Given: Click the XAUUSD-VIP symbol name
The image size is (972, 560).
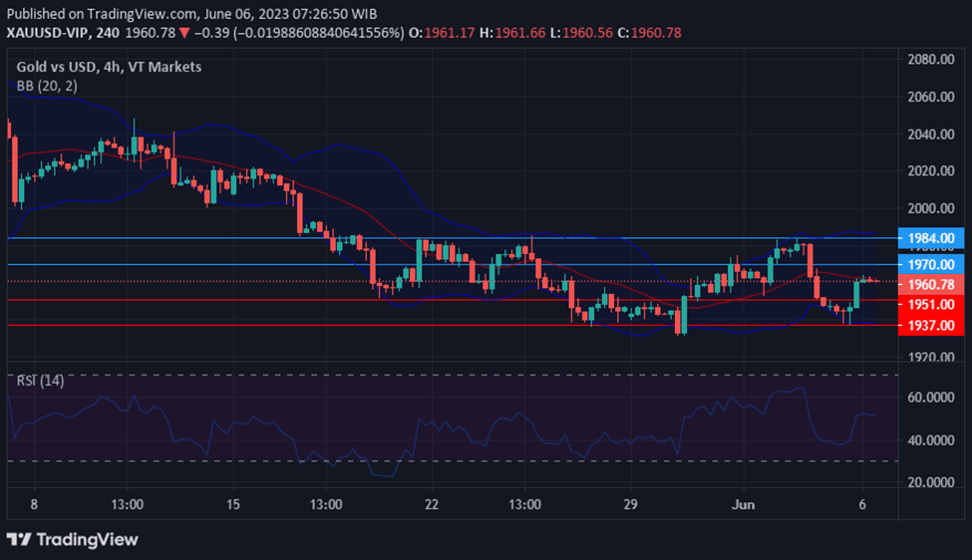Looking at the screenshot, I should 47,33.
